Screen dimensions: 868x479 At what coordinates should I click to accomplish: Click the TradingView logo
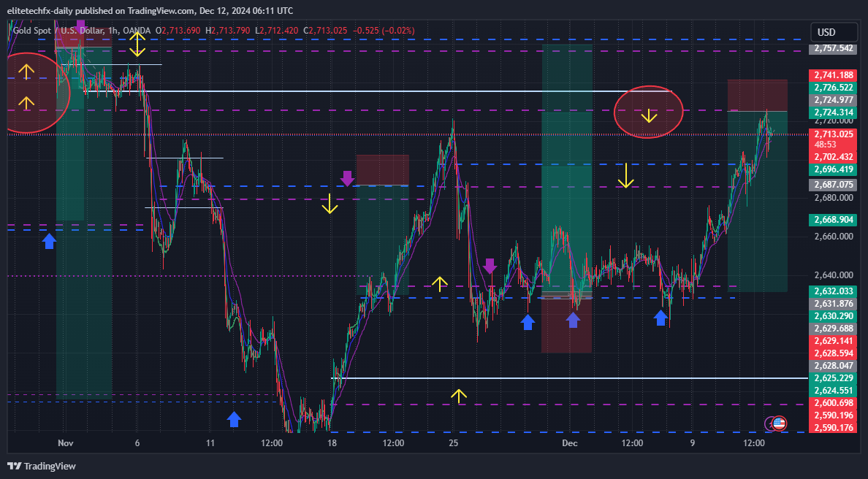[42, 466]
